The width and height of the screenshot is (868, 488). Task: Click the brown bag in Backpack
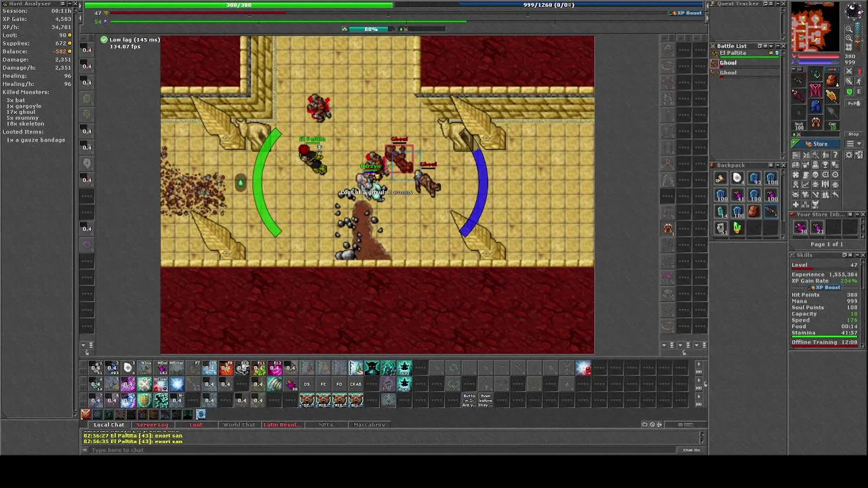click(754, 211)
